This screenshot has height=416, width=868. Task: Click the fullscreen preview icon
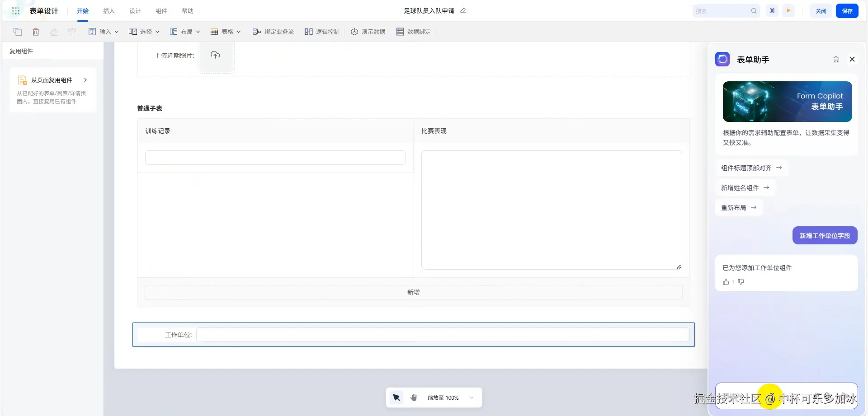772,11
